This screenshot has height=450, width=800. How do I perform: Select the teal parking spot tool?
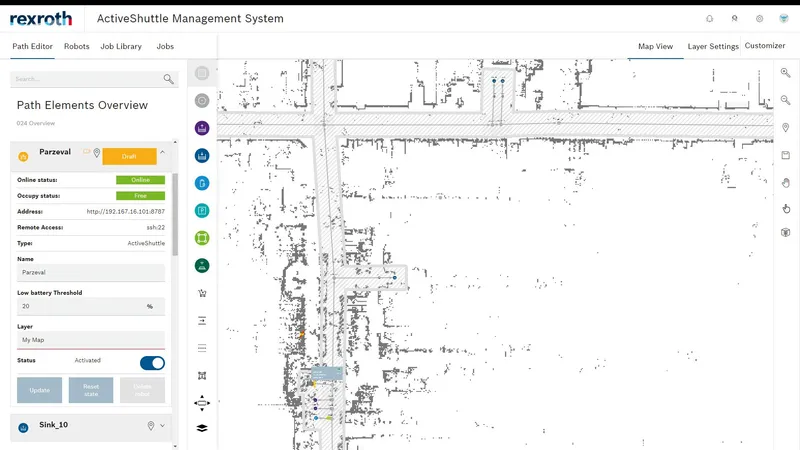202,211
